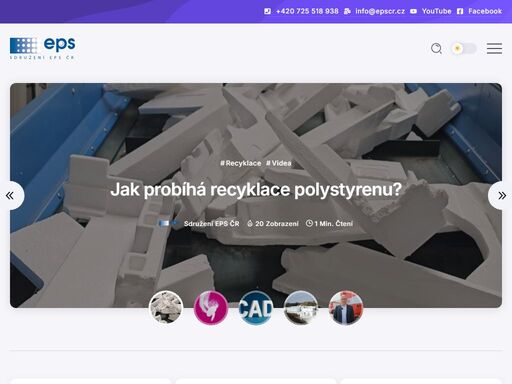512x384 pixels.
Task: Open search with the magnifier icon
Action: pyautogui.click(x=436, y=48)
